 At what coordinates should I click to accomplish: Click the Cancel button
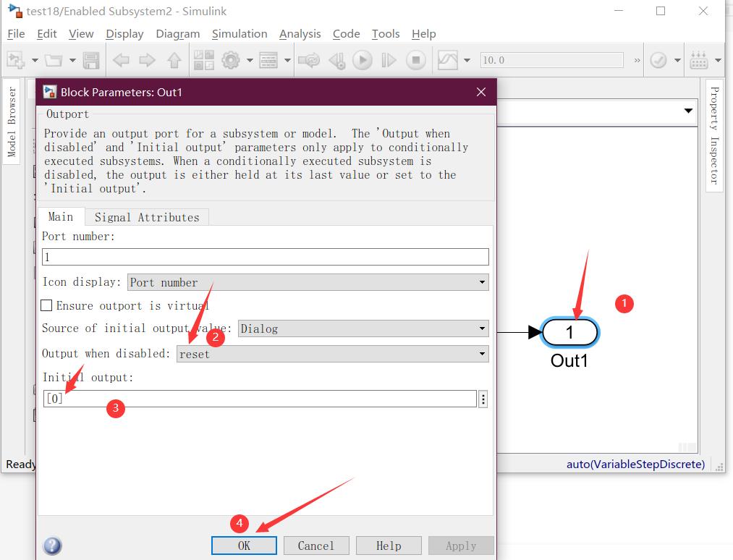tap(316, 546)
